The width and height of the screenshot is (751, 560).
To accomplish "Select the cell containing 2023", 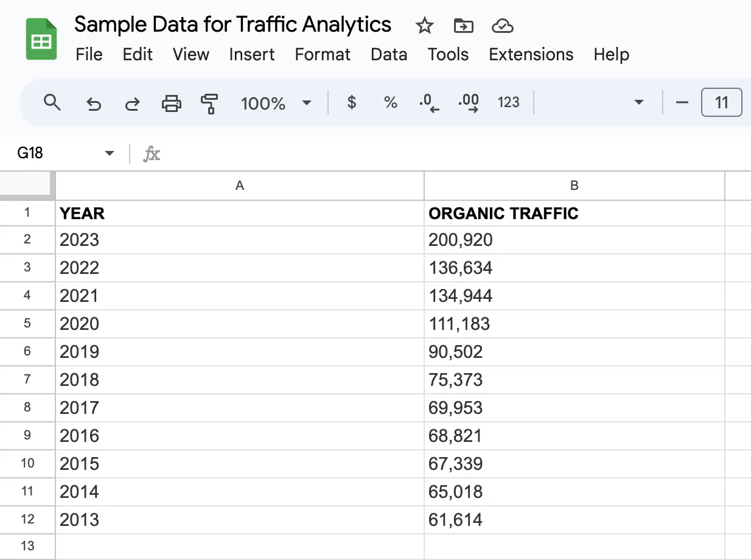I will click(240, 240).
